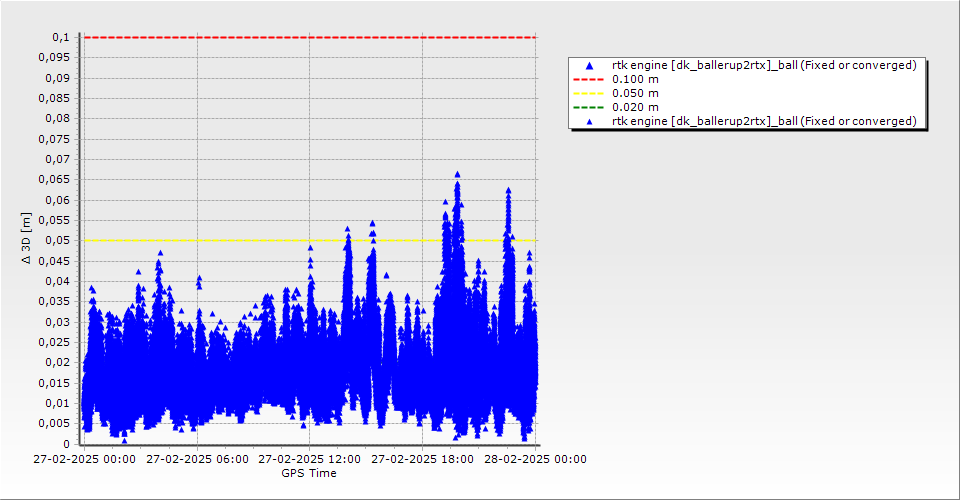
Task: Click the "0,06" y-axis tick label
Action: tap(58, 200)
